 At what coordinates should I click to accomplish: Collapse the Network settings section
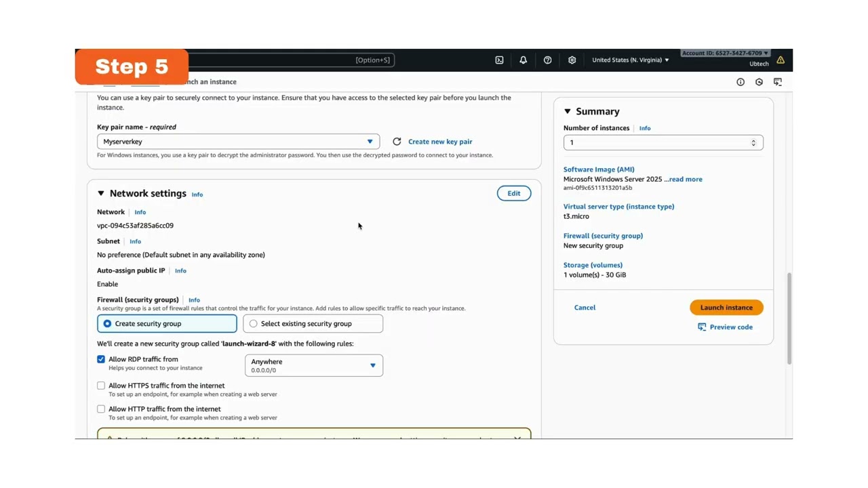101,194
